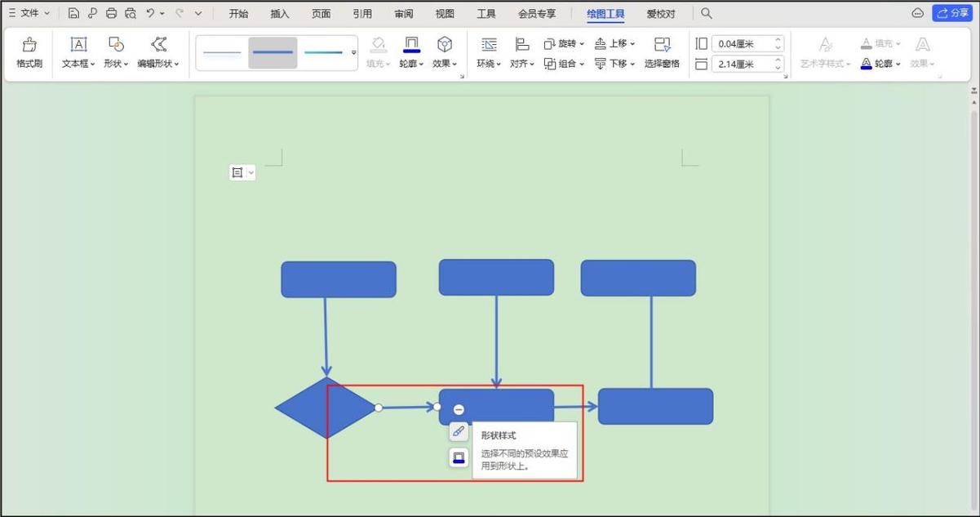Click the connector line's left endpoint handle
This screenshot has width=980, height=517.
379,407
